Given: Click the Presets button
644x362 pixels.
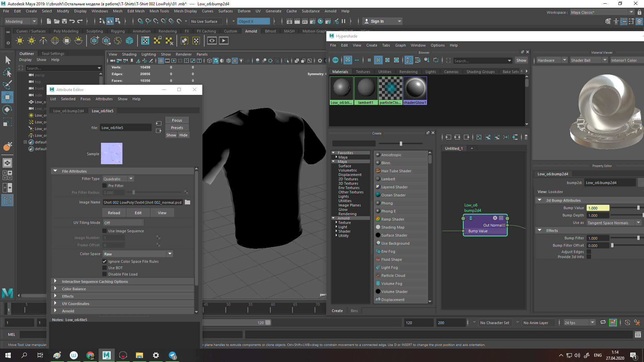Looking at the screenshot, I should coord(177,128).
